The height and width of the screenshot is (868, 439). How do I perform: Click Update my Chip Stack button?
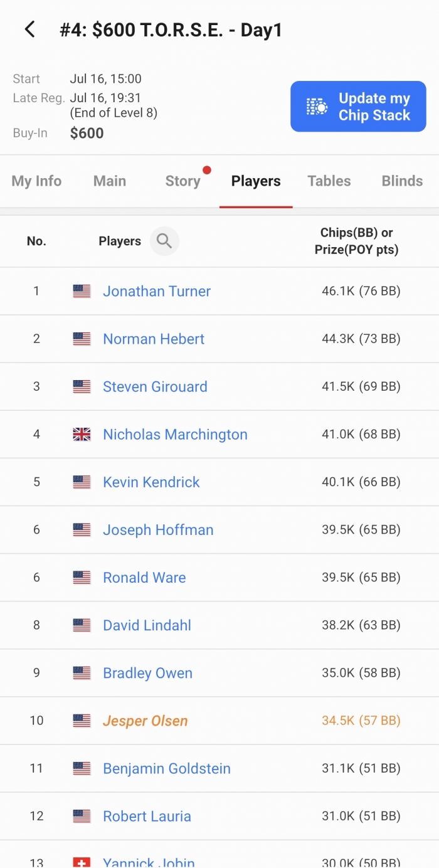[x=358, y=107]
